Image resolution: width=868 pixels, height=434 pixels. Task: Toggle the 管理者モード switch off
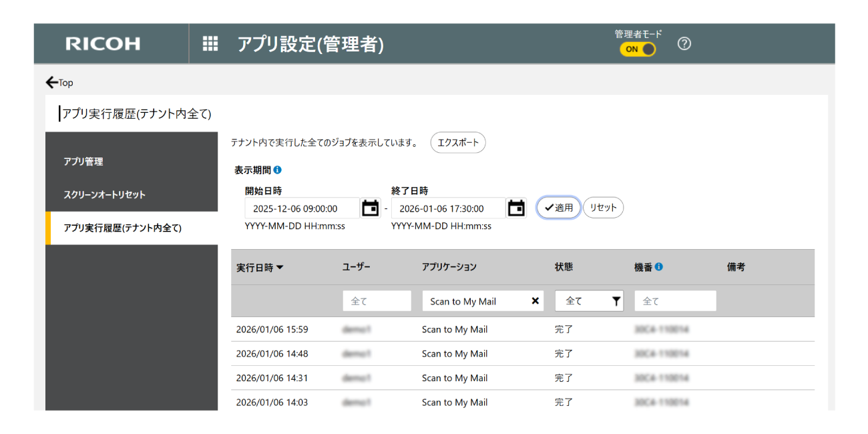tap(638, 49)
